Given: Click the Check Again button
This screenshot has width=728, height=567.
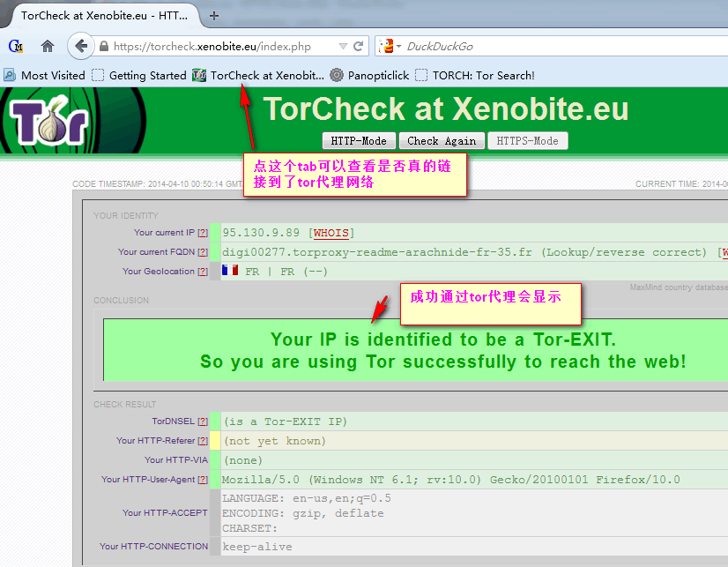Looking at the screenshot, I should 442,141.
